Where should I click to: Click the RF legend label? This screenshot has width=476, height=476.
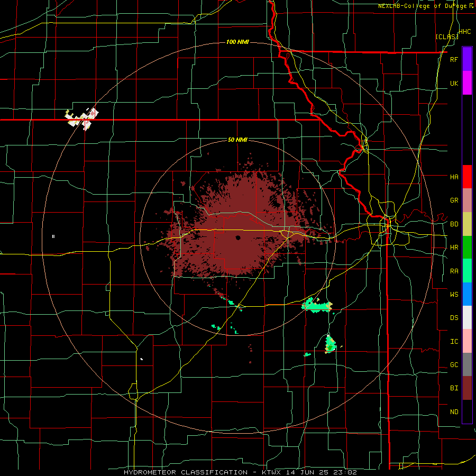[x=454, y=59]
